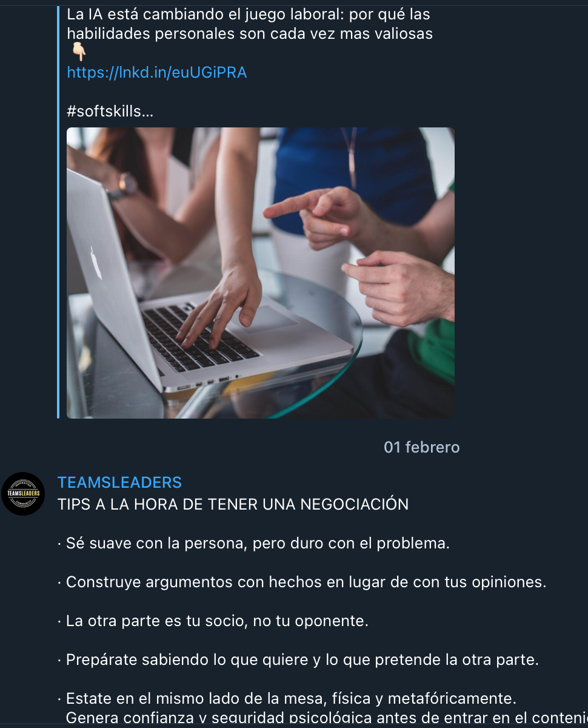
Task: Click the "Sé suave con la persona" tip
Action: coord(254,543)
